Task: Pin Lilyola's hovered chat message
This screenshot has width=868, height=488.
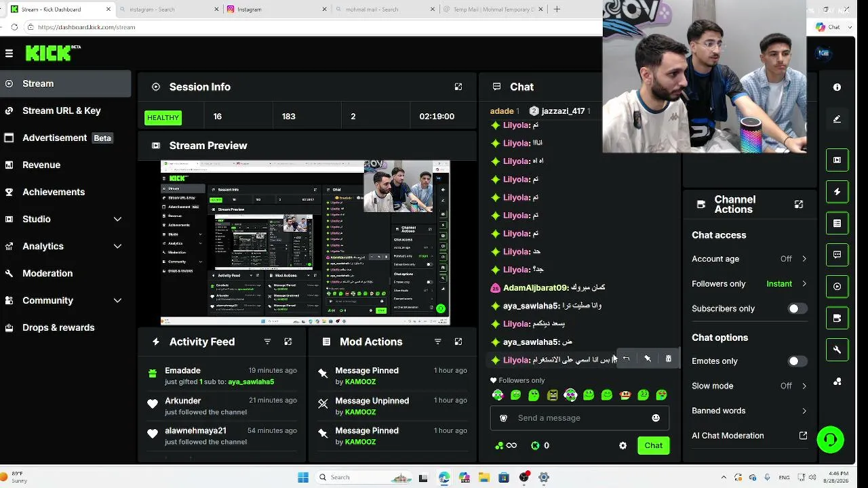Action: [x=648, y=359]
